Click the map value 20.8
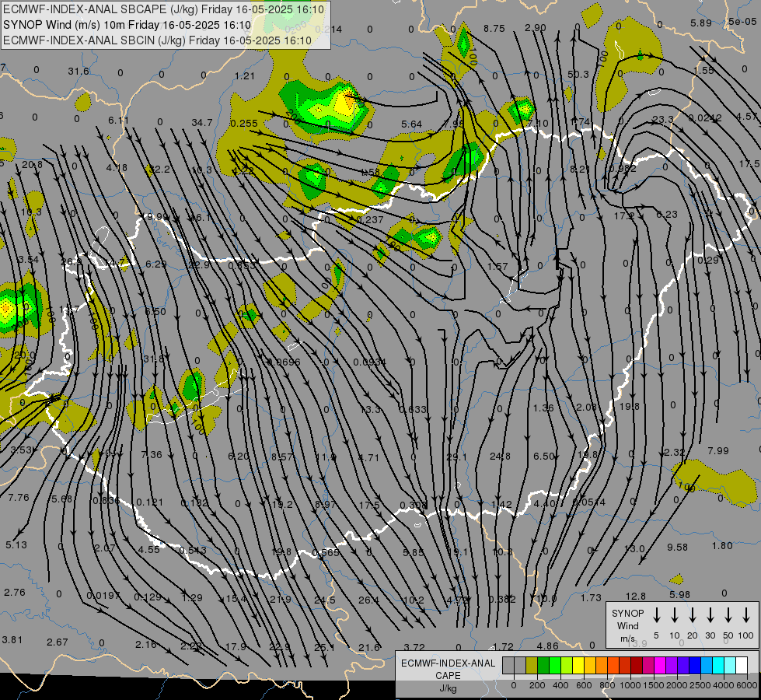The image size is (761, 700). pos(32,165)
